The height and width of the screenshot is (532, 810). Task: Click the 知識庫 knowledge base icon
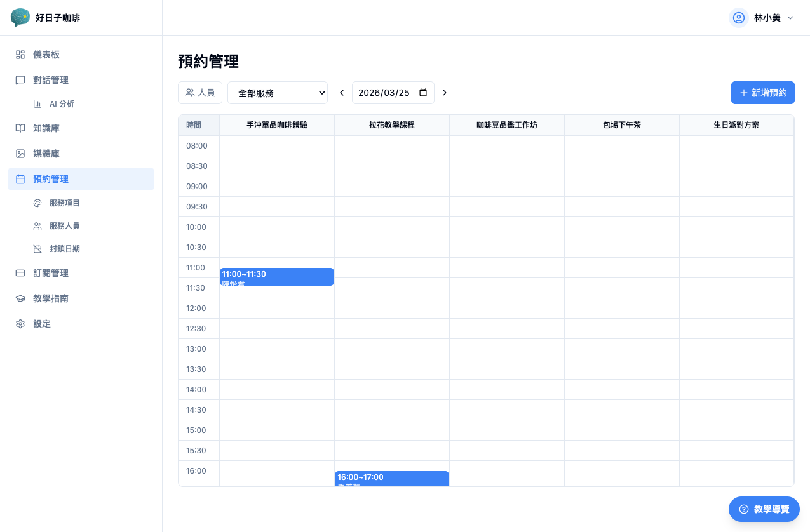coord(20,128)
